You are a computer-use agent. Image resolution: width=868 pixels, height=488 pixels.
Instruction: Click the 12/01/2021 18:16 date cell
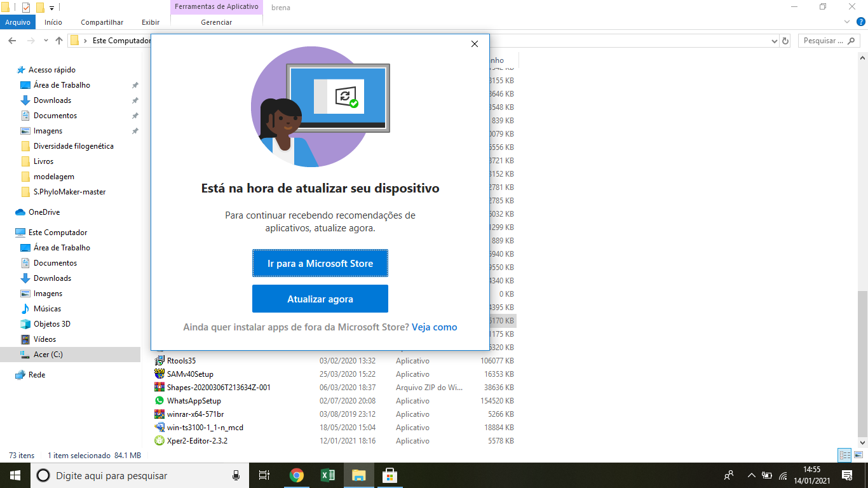coord(348,441)
